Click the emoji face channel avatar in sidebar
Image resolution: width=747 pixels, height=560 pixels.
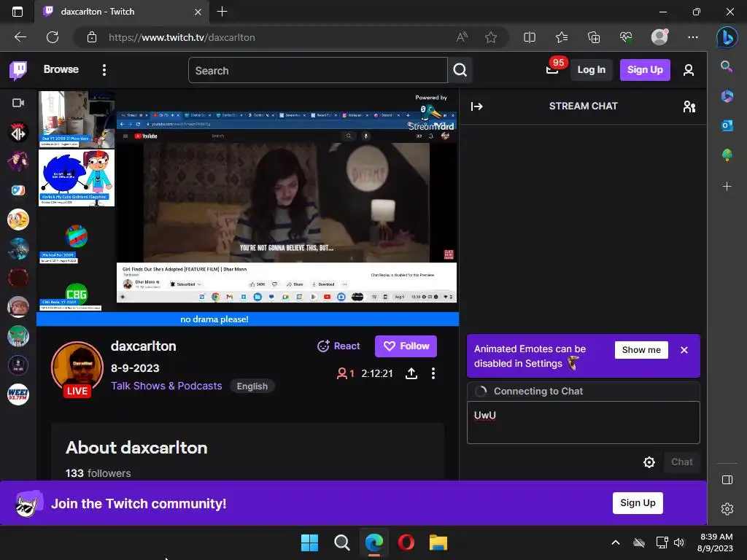(18, 219)
